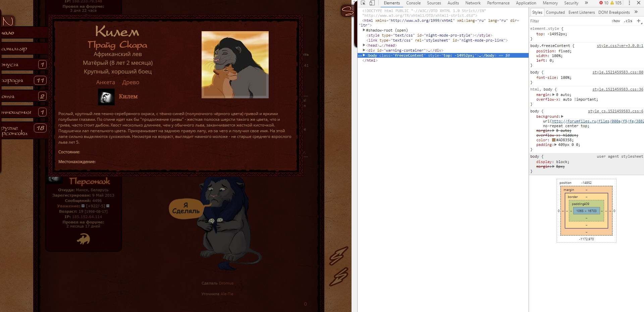
Task: Add new style rule with plus icon
Action: point(639,21)
